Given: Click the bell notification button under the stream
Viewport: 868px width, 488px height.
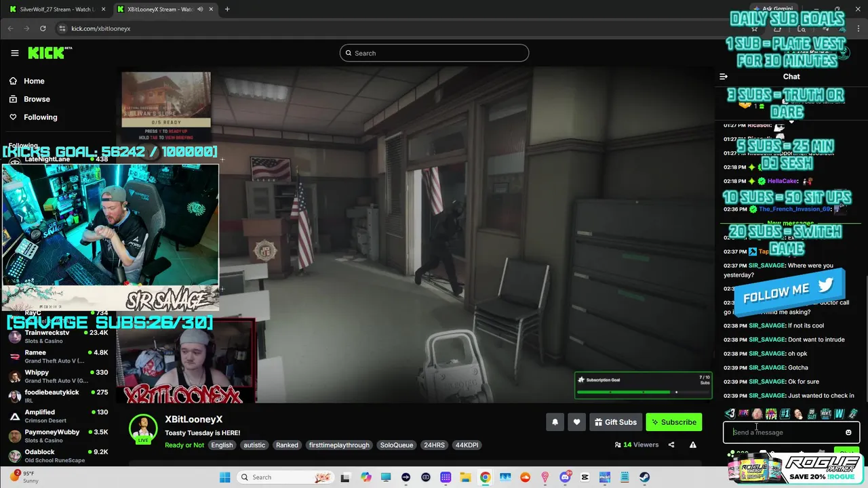Looking at the screenshot, I should pyautogui.click(x=555, y=422).
